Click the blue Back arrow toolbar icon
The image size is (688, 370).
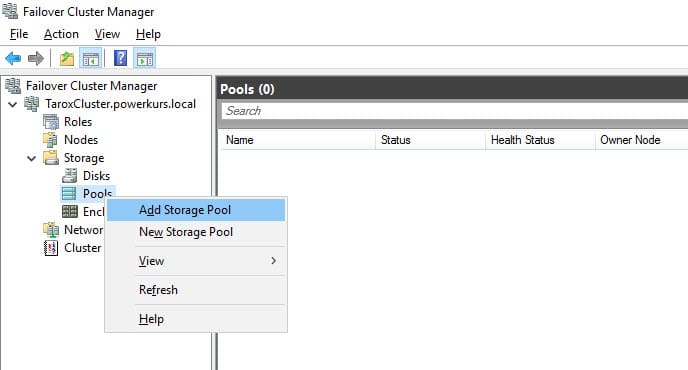(x=13, y=58)
